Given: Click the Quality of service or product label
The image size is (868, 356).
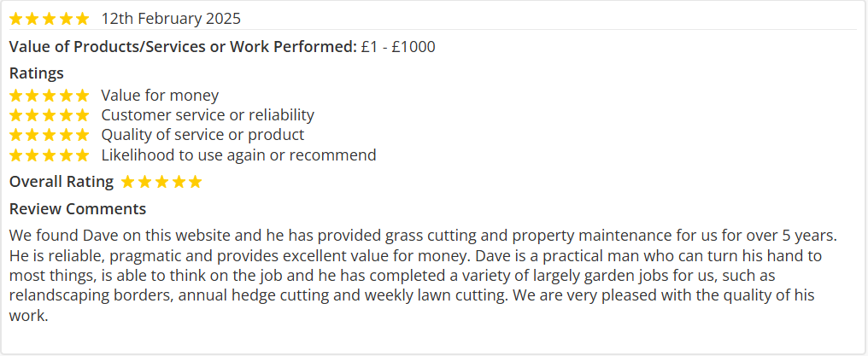Looking at the screenshot, I should click(x=202, y=135).
